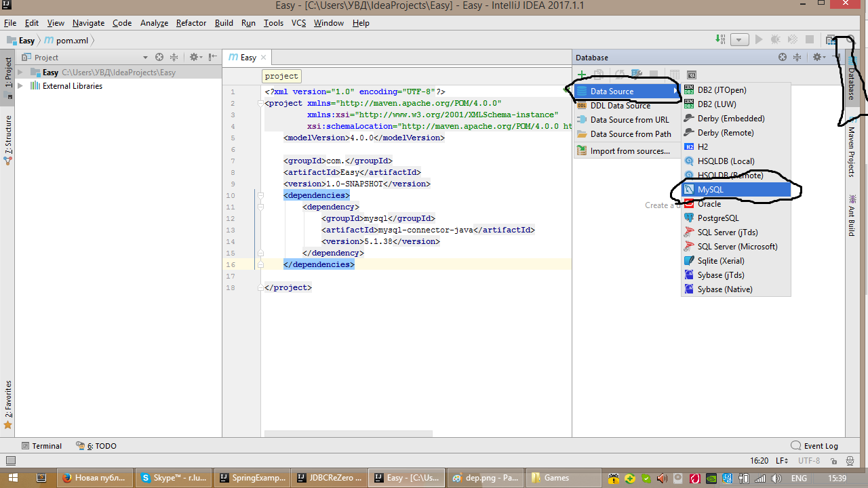The height and width of the screenshot is (488, 868).
Task: Click the refresh icon in Database toolbar
Action: click(619, 75)
